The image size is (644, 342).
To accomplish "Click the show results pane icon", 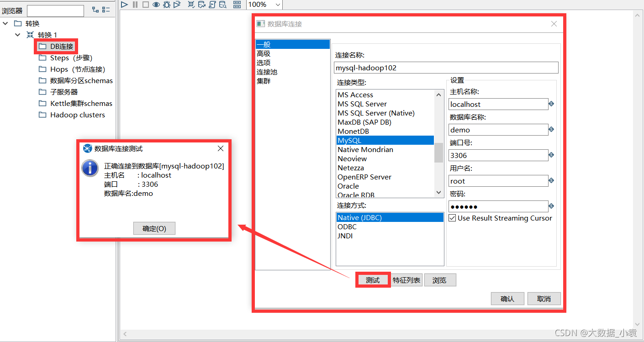I will tap(237, 5).
